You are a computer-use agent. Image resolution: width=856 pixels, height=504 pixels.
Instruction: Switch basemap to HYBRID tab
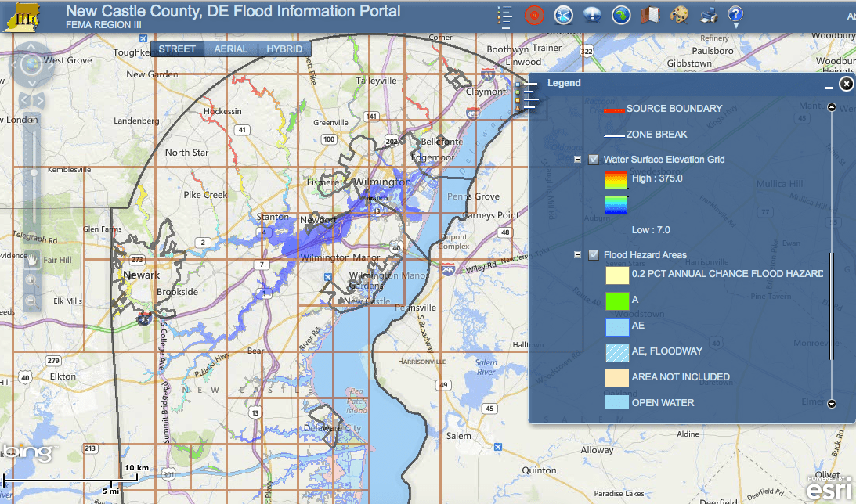click(284, 49)
